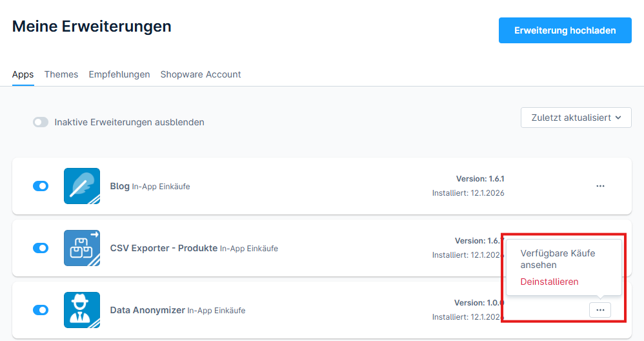
Task: Click the CSV Exporter extension icon
Action: coord(82,248)
